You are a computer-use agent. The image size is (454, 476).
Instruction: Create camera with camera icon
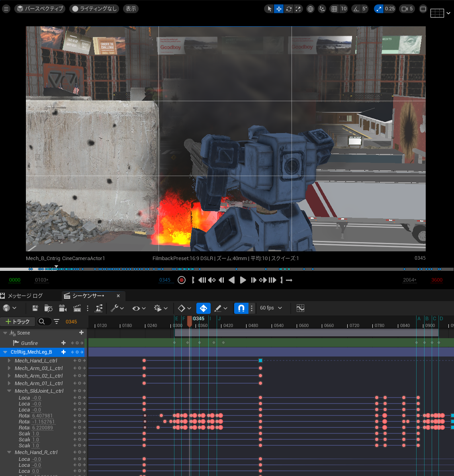click(63, 308)
